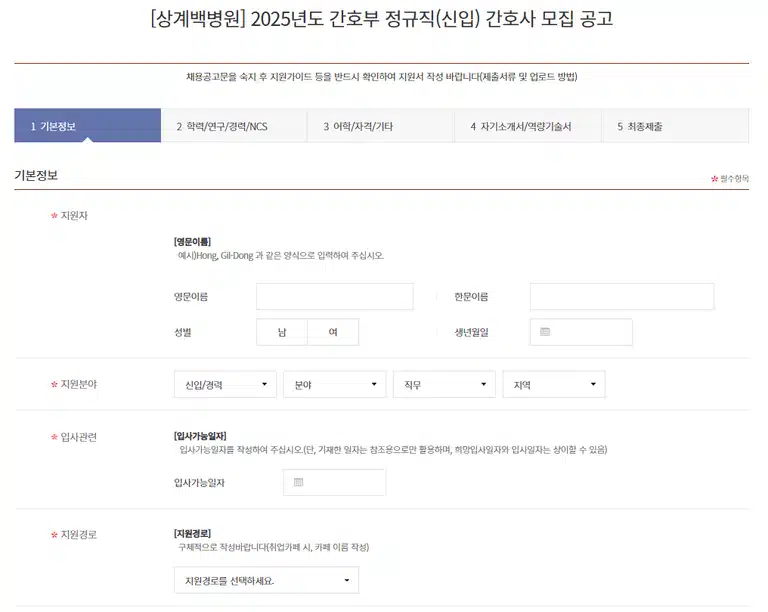The width and height of the screenshot is (768, 612).
Task: Open the 신입/경력 dropdown
Action: [x=225, y=384]
